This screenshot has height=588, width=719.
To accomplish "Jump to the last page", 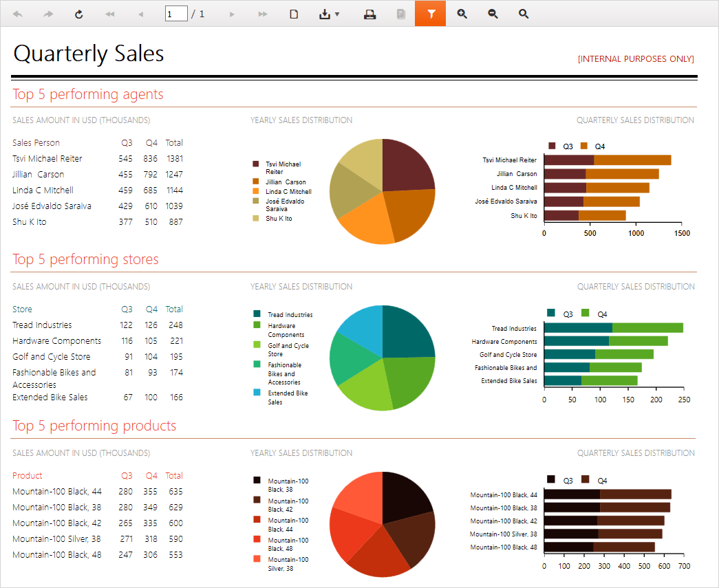I will [262, 14].
